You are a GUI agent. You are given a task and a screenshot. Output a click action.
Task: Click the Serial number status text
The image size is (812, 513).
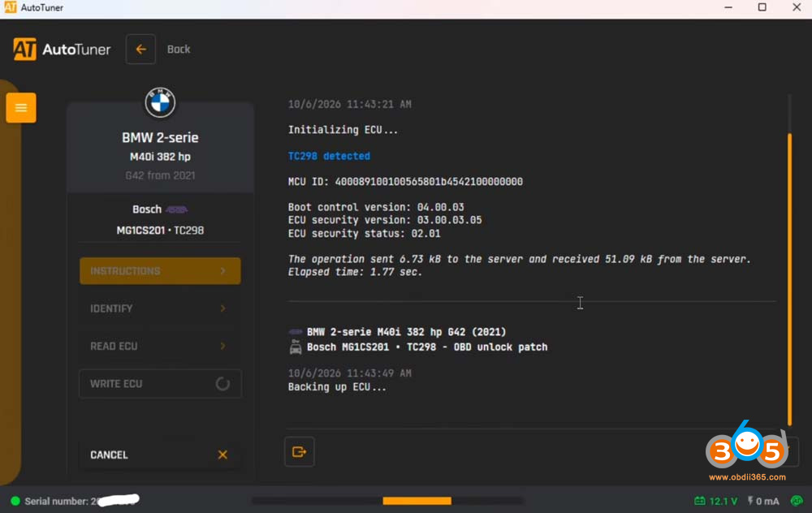82,501
